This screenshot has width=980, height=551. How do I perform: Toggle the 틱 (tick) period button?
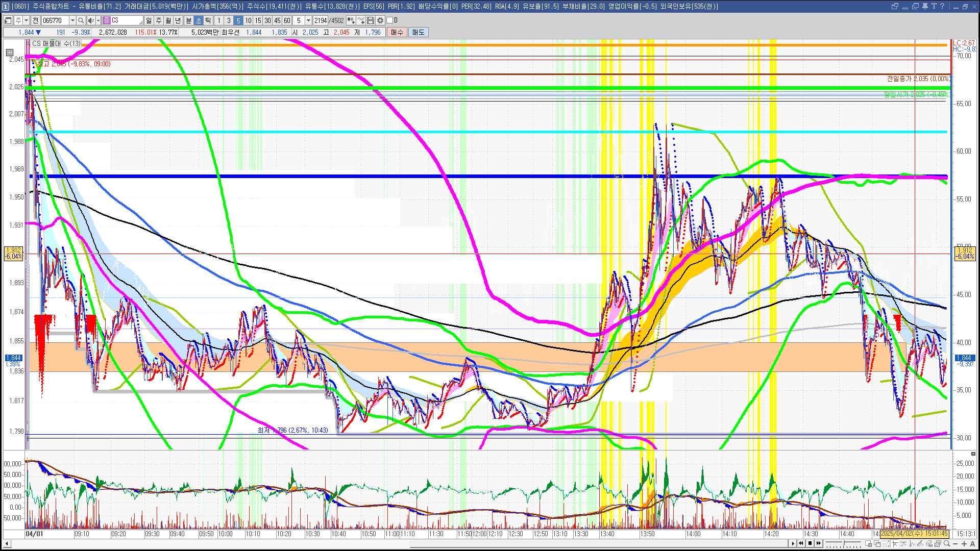pyautogui.click(x=208, y=20)
